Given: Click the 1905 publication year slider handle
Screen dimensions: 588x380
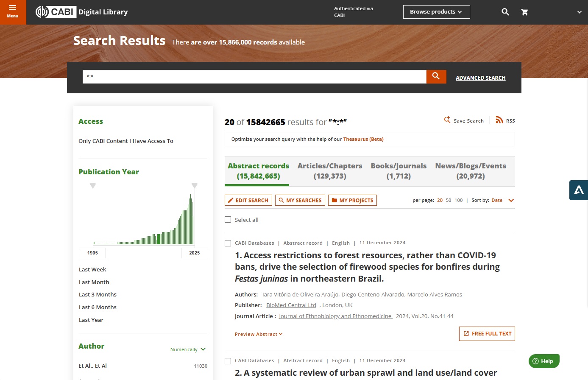Looking at the screenshot, I should point(93,185).
